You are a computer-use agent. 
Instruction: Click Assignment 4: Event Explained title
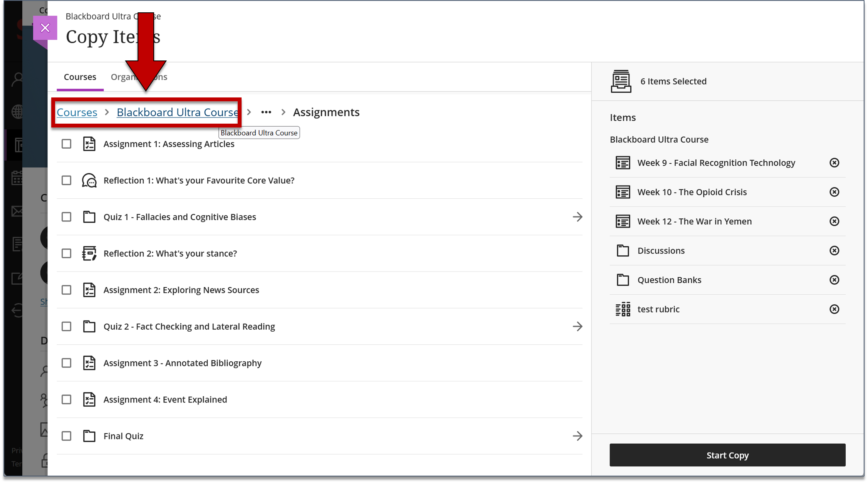(x=165, y=399)
